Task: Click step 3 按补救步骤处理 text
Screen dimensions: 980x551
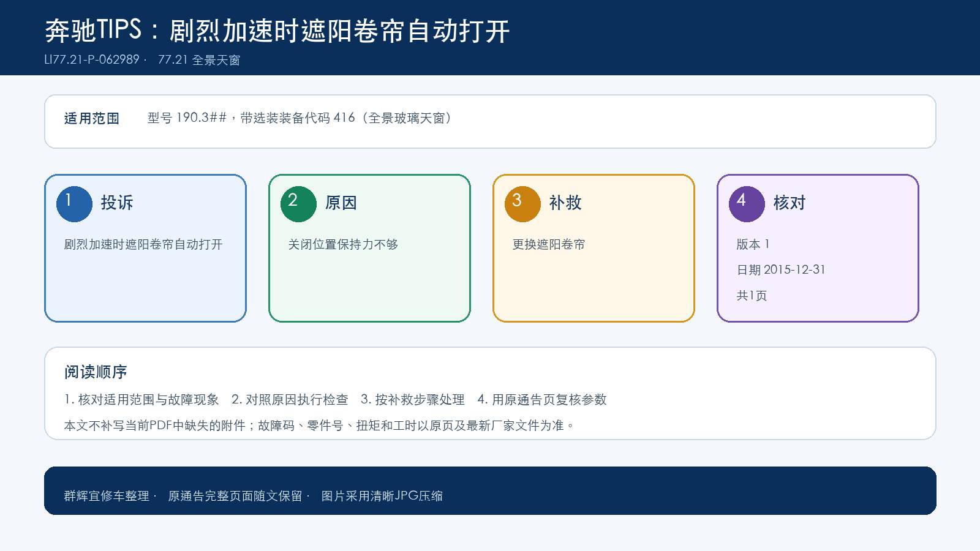Action: 413,400
